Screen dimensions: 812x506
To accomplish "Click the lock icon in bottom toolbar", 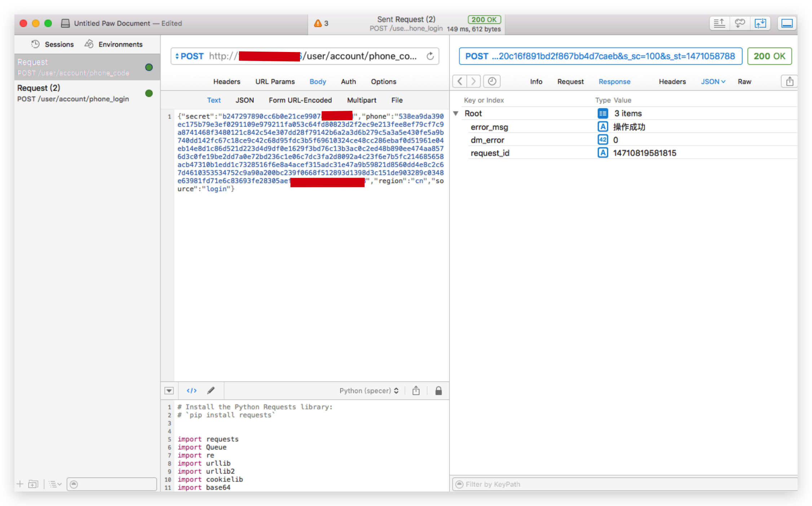I will [x=439, y=390].
